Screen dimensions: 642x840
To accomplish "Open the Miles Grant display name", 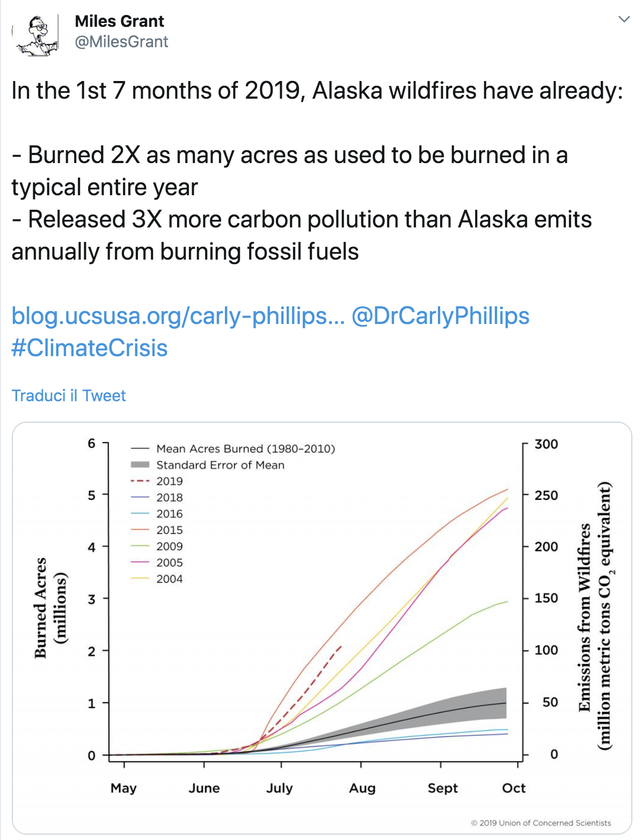I will pos(119,21).
